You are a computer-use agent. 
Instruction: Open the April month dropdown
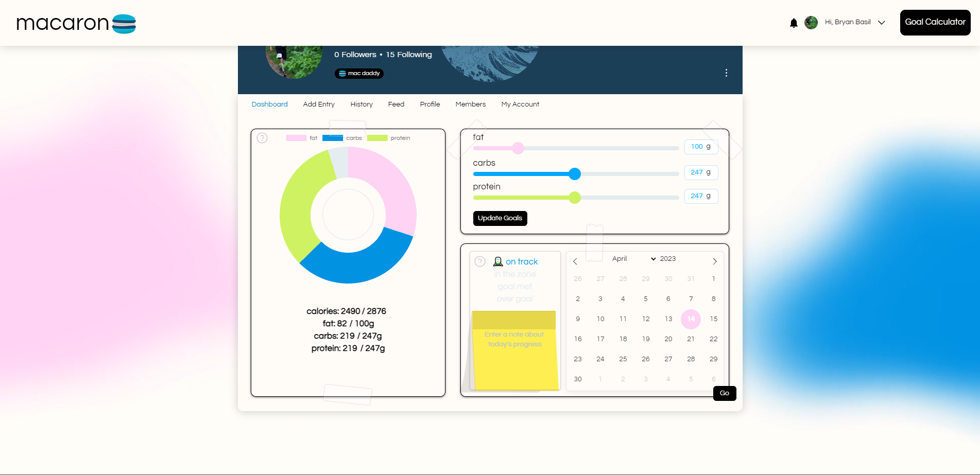click(x=633, y=259)
